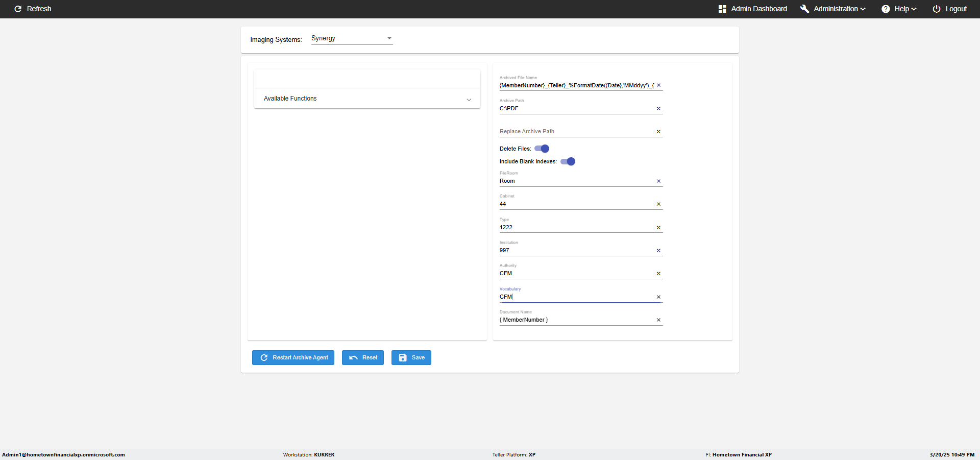
Task: Click the Save button
Action: point(411,357)
